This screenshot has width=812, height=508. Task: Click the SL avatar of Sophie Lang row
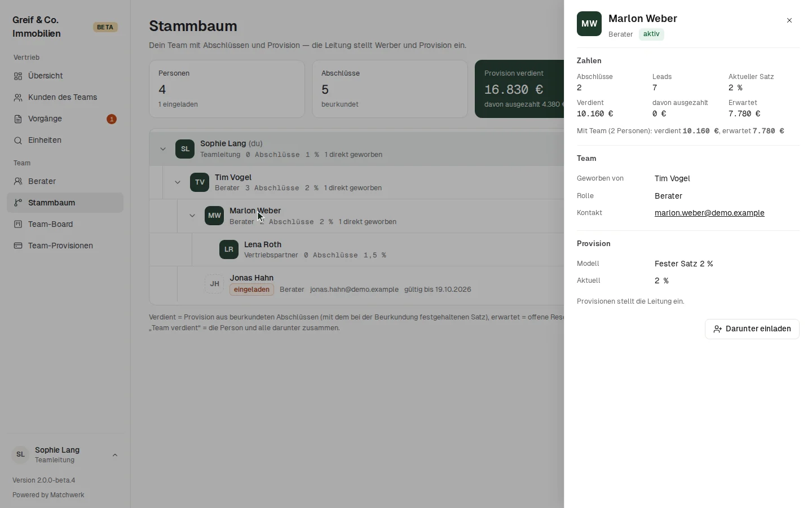point(185,149)
